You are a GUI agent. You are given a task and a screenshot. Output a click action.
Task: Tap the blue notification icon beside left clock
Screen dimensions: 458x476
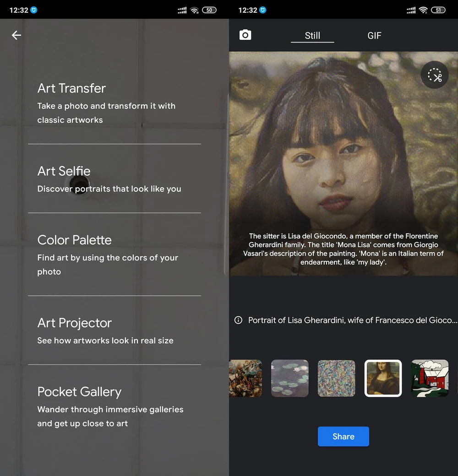(33, 10)
